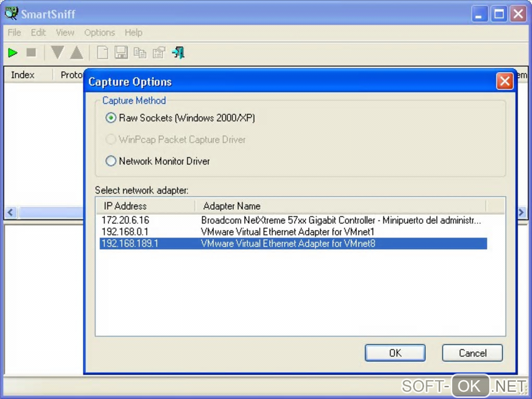Open properties via the toolbar properties icon
Viewport: 532px width, 399px height.
coord(159,53)
